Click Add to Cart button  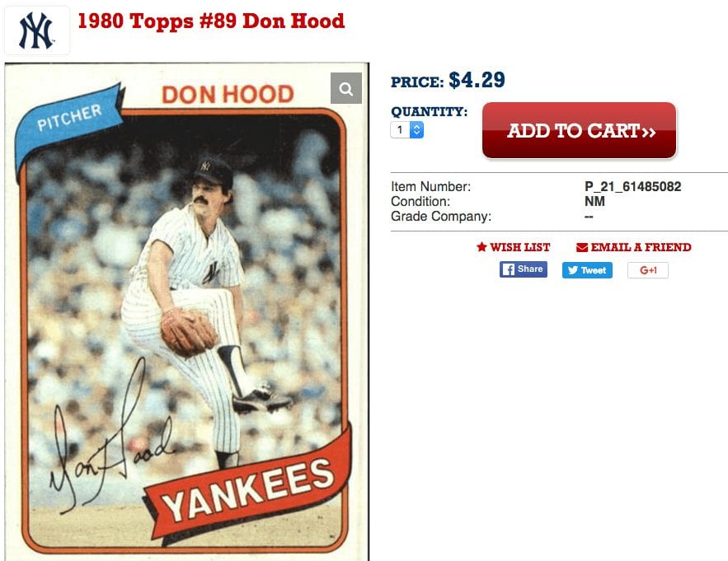coord(579,130)
